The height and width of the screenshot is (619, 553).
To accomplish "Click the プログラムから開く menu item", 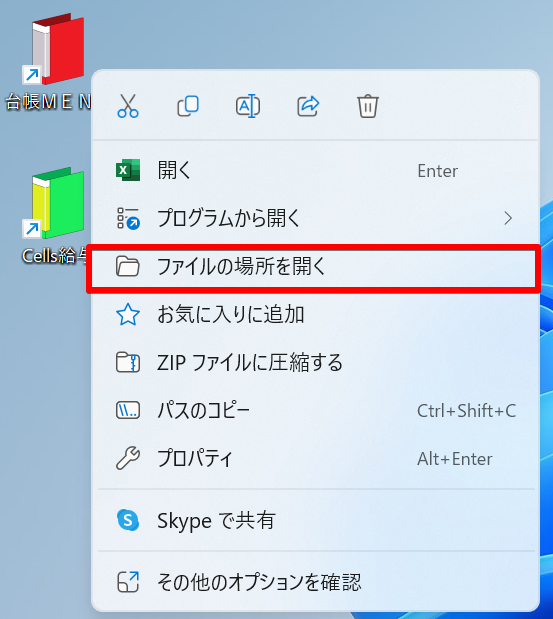I will click(x=316, y=218).
